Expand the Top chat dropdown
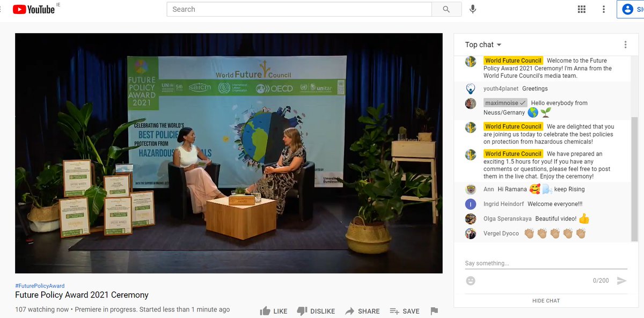The image size is (644, 318). click(484, 45)
